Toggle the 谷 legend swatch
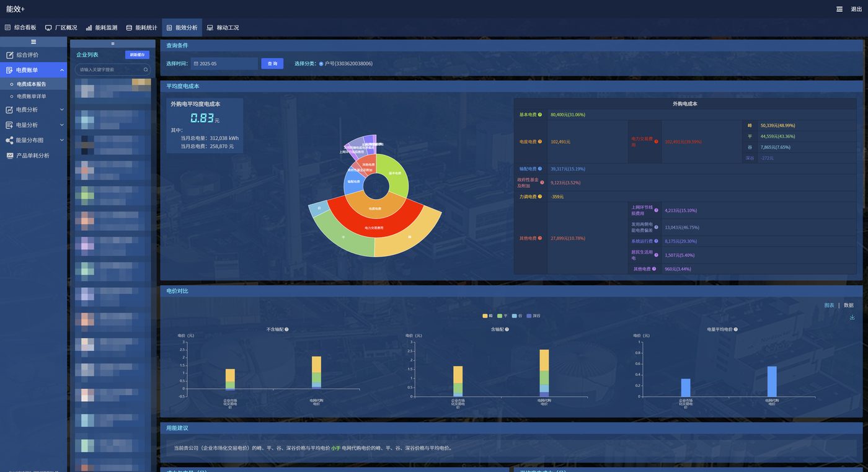Image resolution: width=868 pixels, height=472 pixels. click(x=515, y=316)
